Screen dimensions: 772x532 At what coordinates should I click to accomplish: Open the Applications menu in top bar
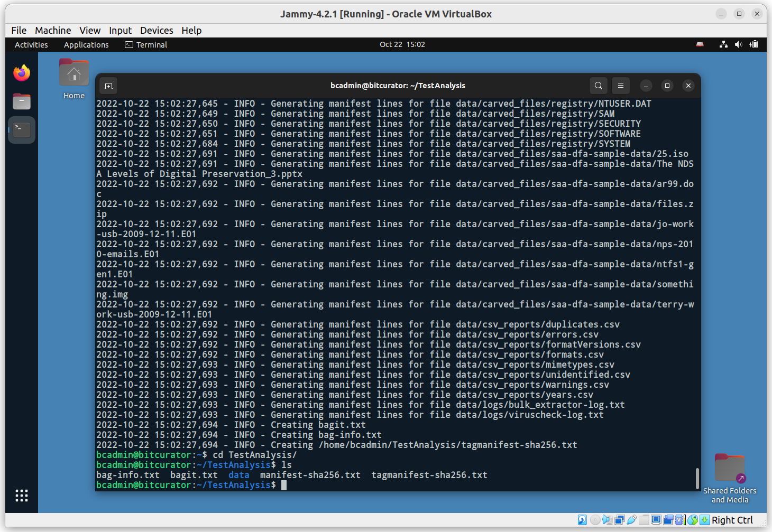[x=86, y=45]
